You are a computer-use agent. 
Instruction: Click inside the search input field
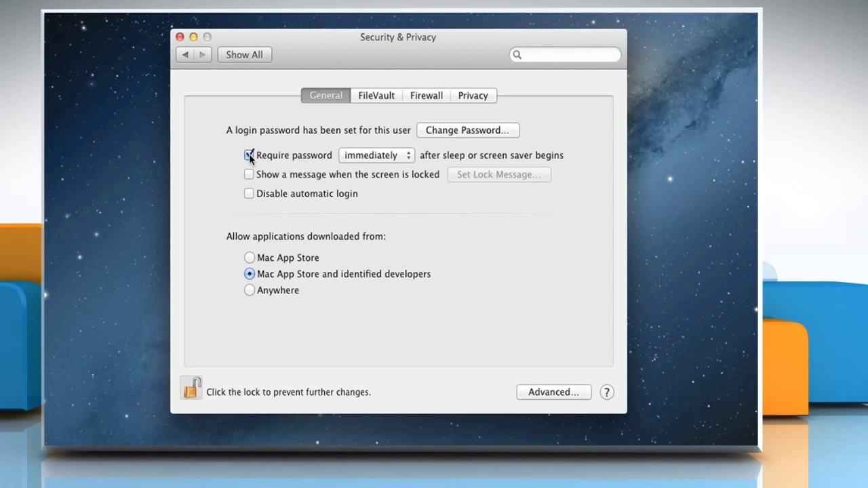[x=570, y=54]
